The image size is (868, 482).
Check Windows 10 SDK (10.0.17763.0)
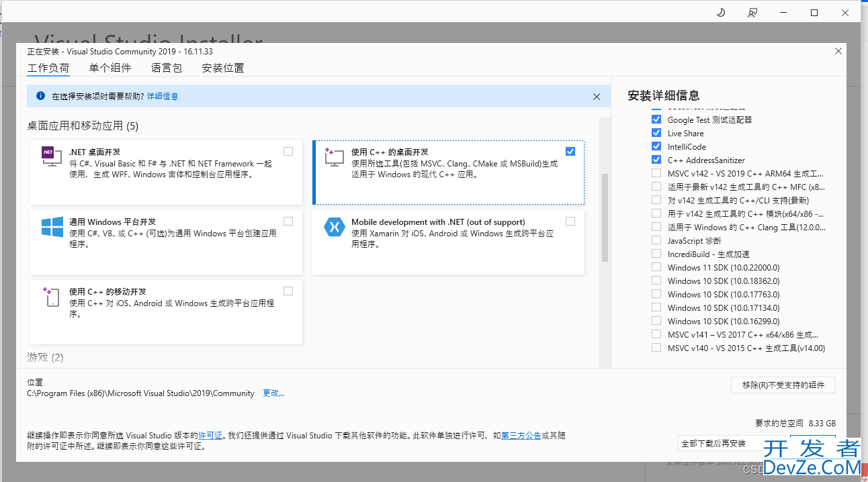pyautogui.click(x=656, y=294)
